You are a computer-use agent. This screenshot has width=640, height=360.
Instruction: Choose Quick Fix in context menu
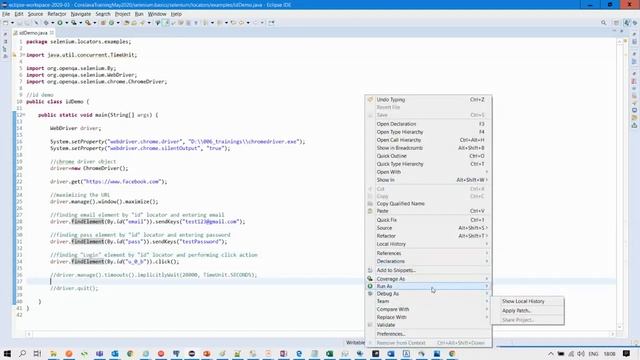point(428,220)
